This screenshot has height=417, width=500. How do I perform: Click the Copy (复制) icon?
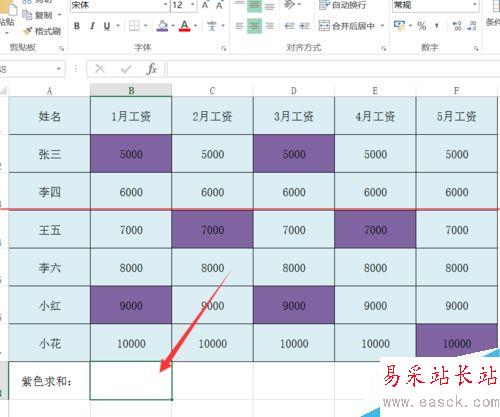tap(27, 15)
